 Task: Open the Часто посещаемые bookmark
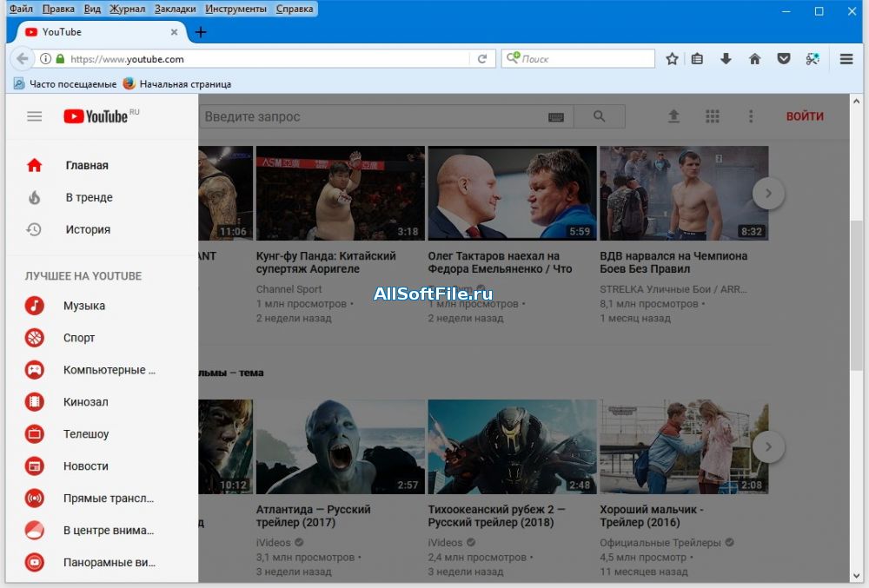(65, 84)
